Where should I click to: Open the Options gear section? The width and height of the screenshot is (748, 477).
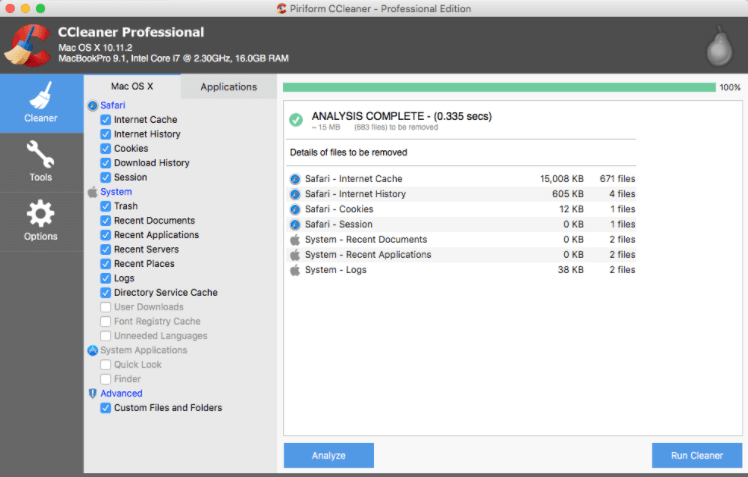tap(42, 221)
